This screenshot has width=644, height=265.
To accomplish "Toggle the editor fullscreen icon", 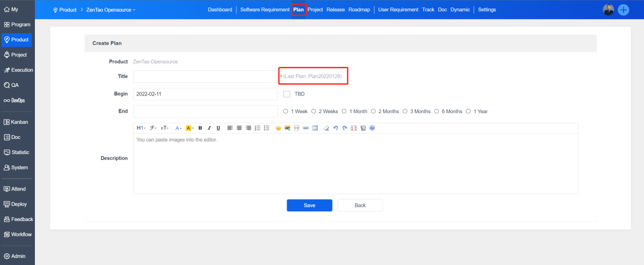I will click(354, 128).
